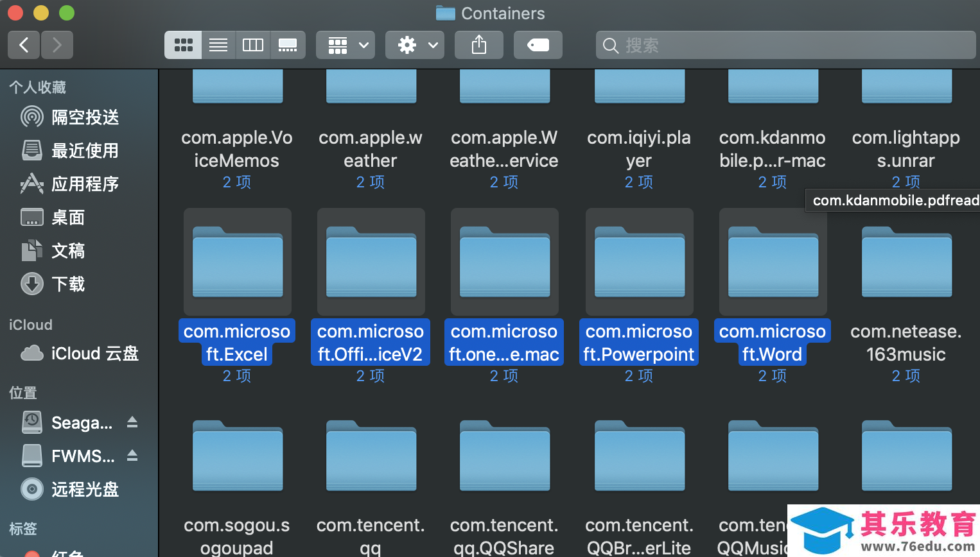The height and width of the screenshot is (557, 980).
Task: Eject the Seaga... drive
Action: click(132, 422)
